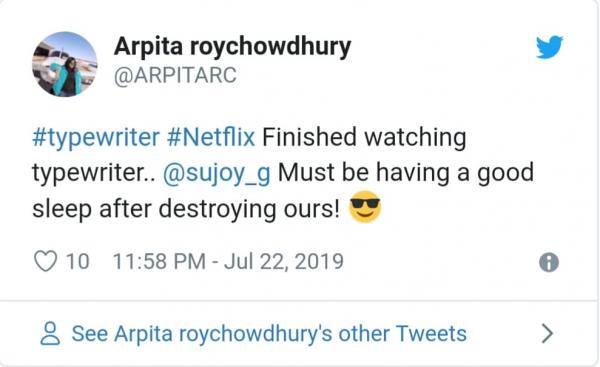Click the text "Must be having a good"
Viewport: 600px width, 367px height.
point(406,173)
